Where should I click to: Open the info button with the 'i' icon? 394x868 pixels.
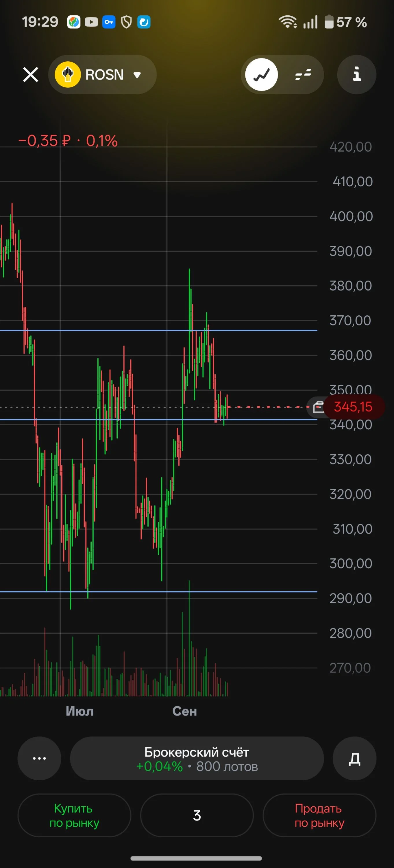click(x=357, y=74)
